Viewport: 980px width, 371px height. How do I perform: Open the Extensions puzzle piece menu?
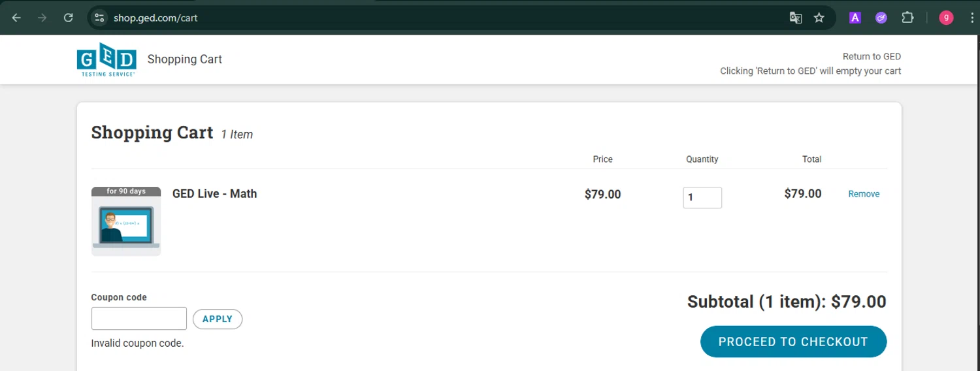tap(907, 18)
